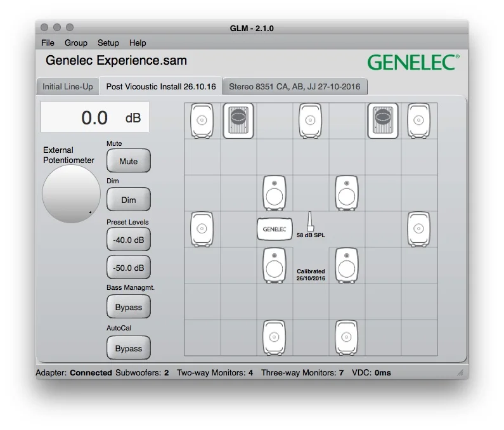Viewport: 504px width, 430px height.
Task: Click the External Potentiometer label
Action: (68, 155)
